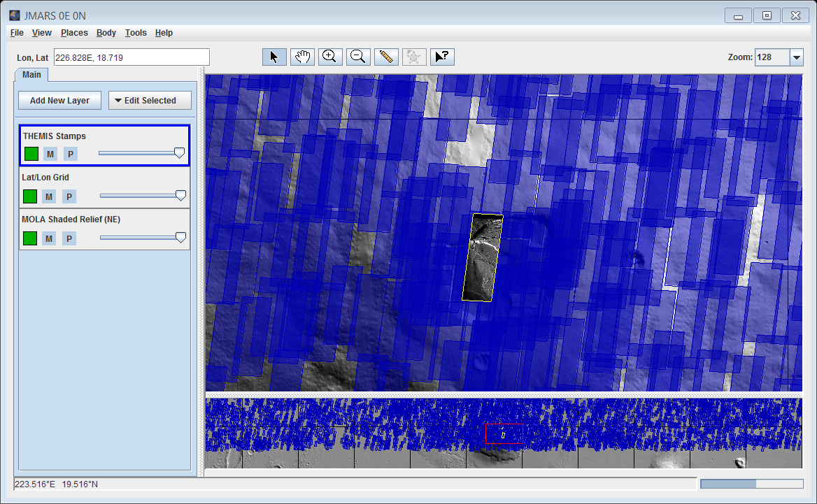The height and width of the screenshot is (504, 817).
Task: Select the arrow pointer tool
Action: [x=274, y=57]
